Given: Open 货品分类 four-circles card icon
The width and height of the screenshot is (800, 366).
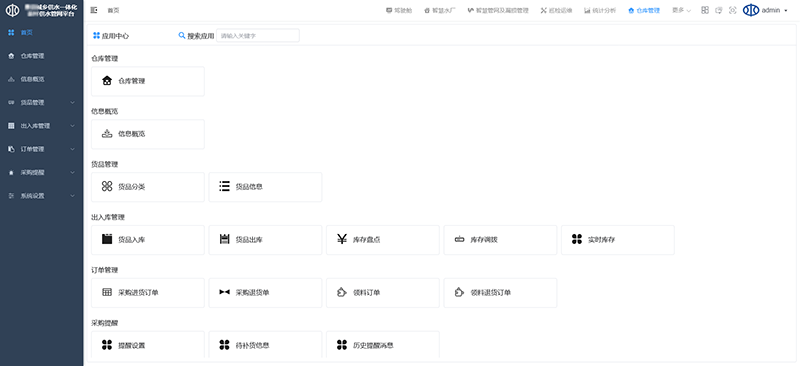Looking at the screenshot, I should [x=107, y=186].
